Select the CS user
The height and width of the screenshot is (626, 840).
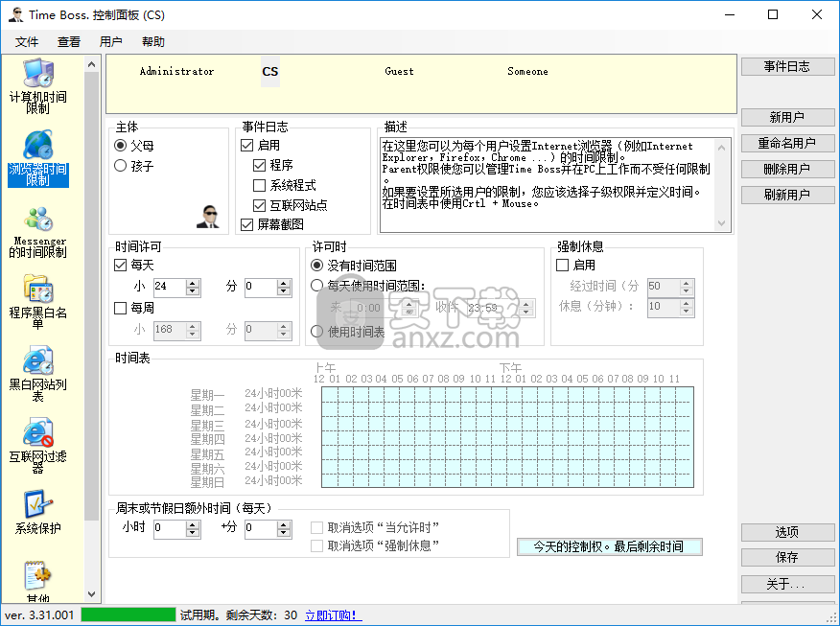270,72
